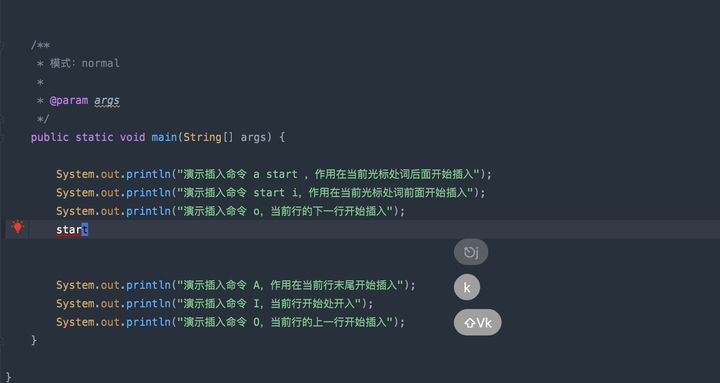Click the static keyword in the method signature
This screenshot has height=383, width=720.
[94, 137]
